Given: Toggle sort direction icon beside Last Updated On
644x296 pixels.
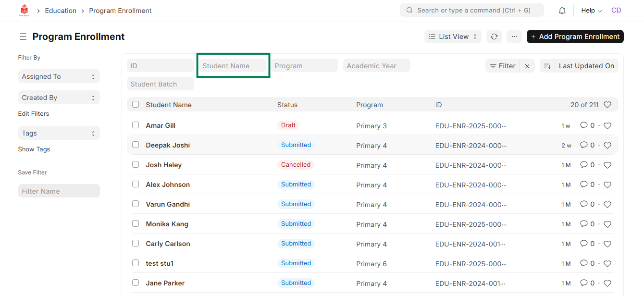Looking at the screenshot, I should [547, 66].
